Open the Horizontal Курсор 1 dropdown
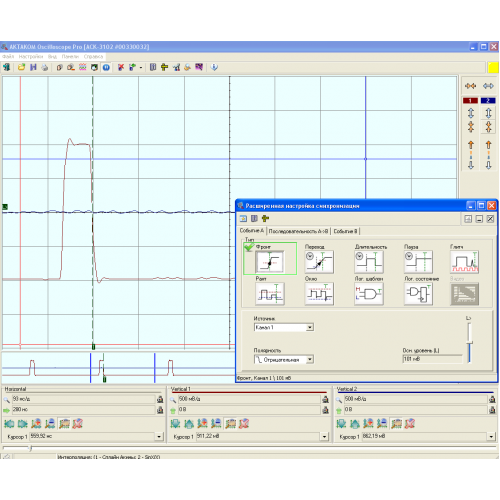 click(159, 436)
